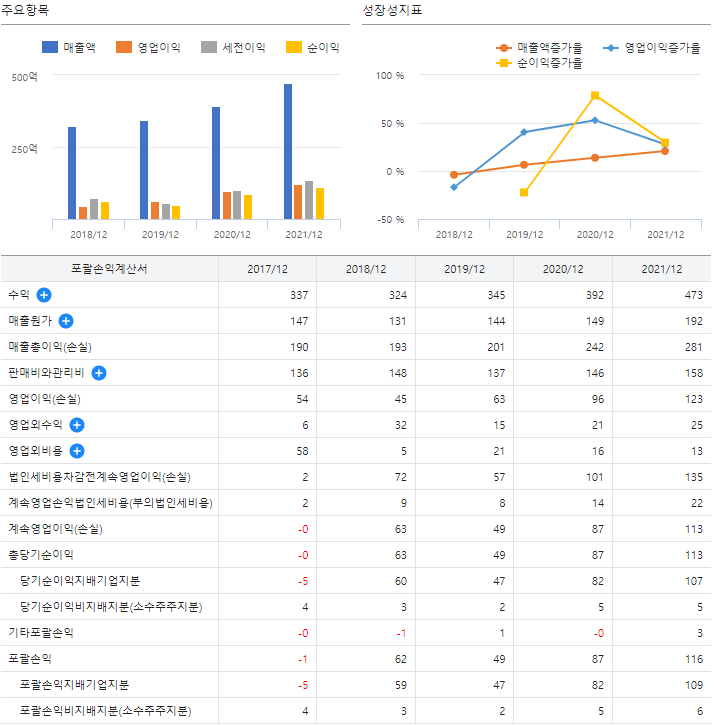The height and width of the screenshot is (725, 714).
Task: Select the 포괄손익비지배지분(소수주주지분) row label
Action: [105, 711]
